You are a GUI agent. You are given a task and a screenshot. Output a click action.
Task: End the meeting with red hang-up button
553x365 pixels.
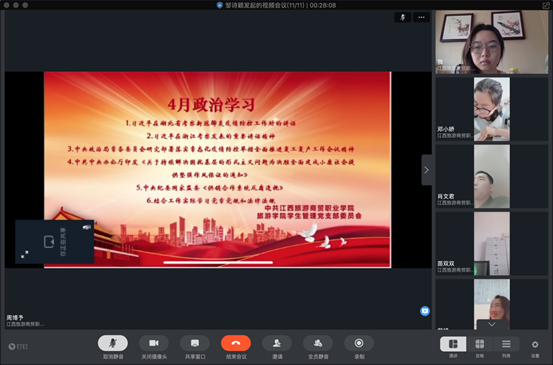click(236, 343)
